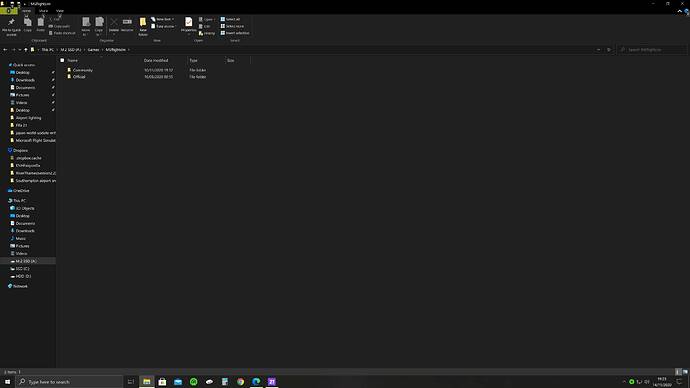Sort by Date modified column header
This screenshot has width=690, height=388.
(x=156, y=60)
